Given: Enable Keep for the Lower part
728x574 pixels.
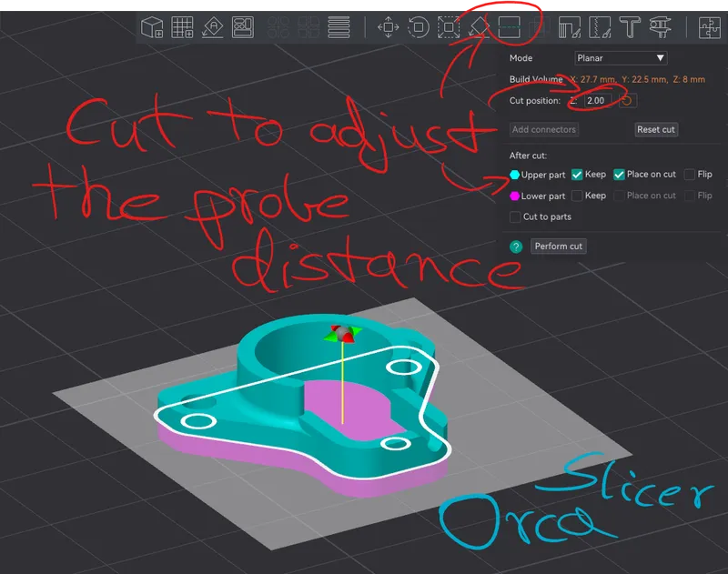Looking at the screenshot, I should (577, 196).
